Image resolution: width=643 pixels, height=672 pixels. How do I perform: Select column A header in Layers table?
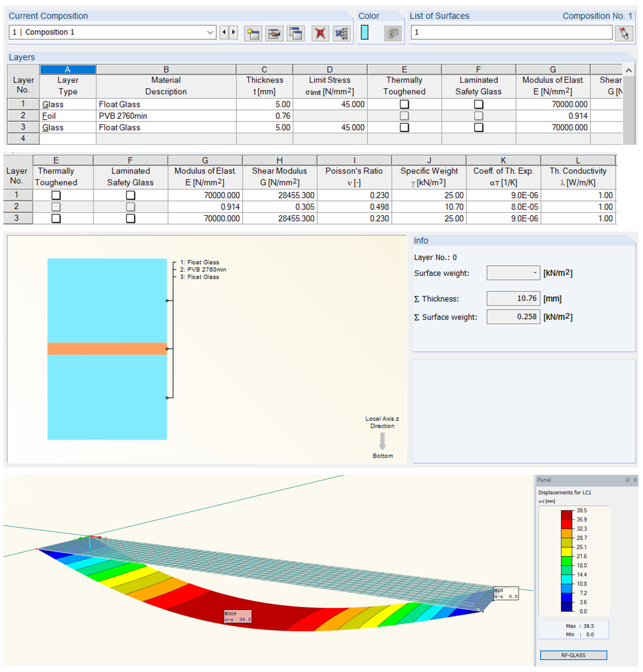[68, 70]
